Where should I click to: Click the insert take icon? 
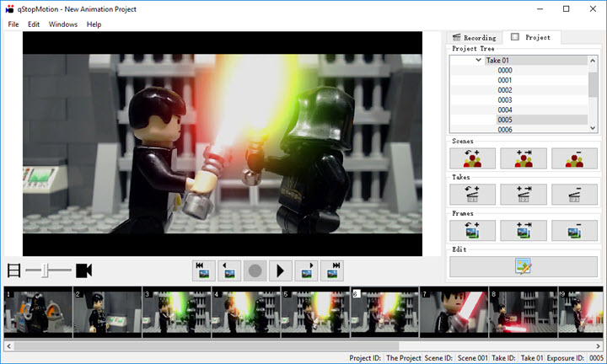click(472, 194)
